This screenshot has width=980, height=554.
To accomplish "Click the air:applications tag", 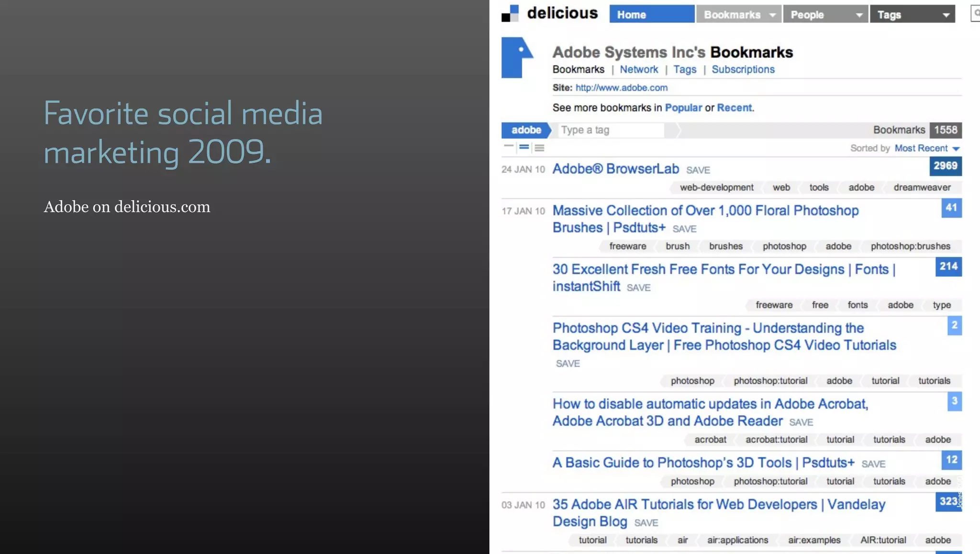I will pyautogui.click(x=737, y=541).
